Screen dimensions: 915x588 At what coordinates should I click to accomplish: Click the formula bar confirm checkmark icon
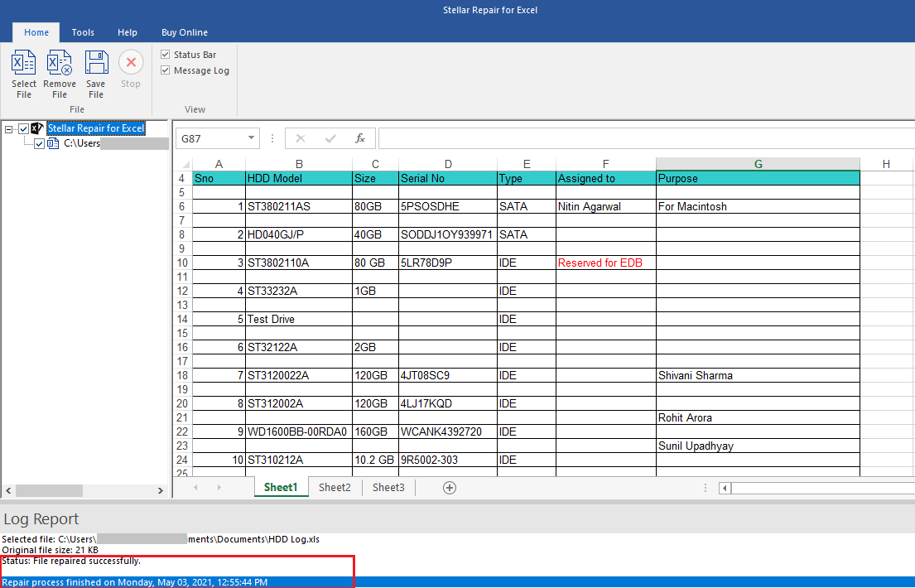tap(330, 138)
